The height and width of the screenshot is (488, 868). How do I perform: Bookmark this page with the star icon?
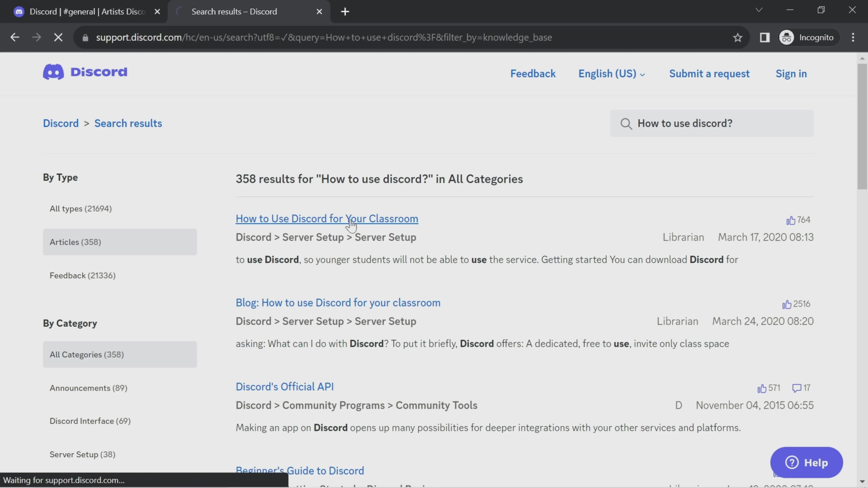738,37
